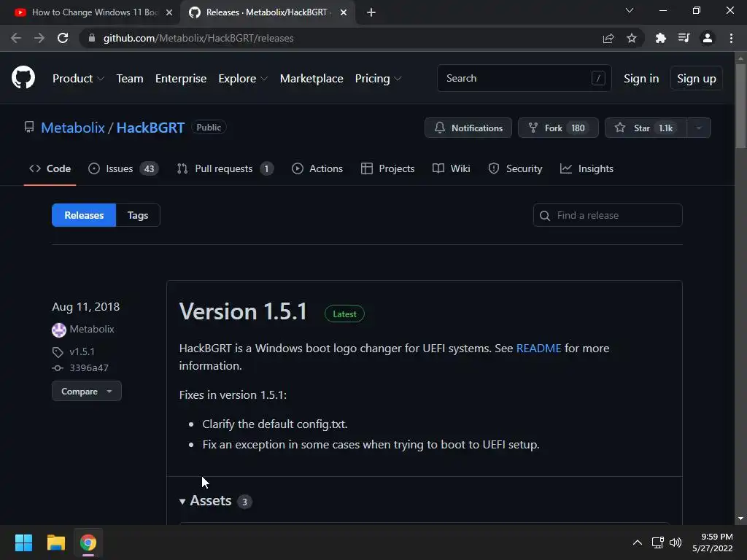Open the Chrome extensions puzzle icon

[661, 38]
